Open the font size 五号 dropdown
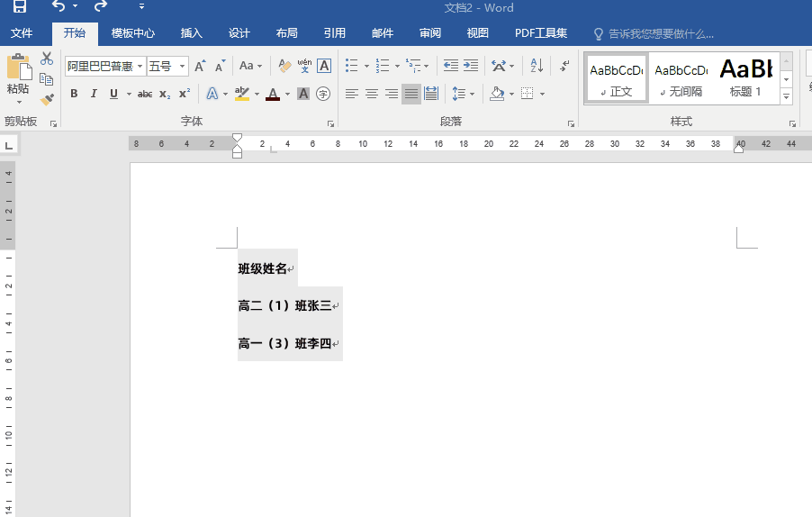Viewport: 812px width, 517px height. pyautogui.click(x=183, y=67)
